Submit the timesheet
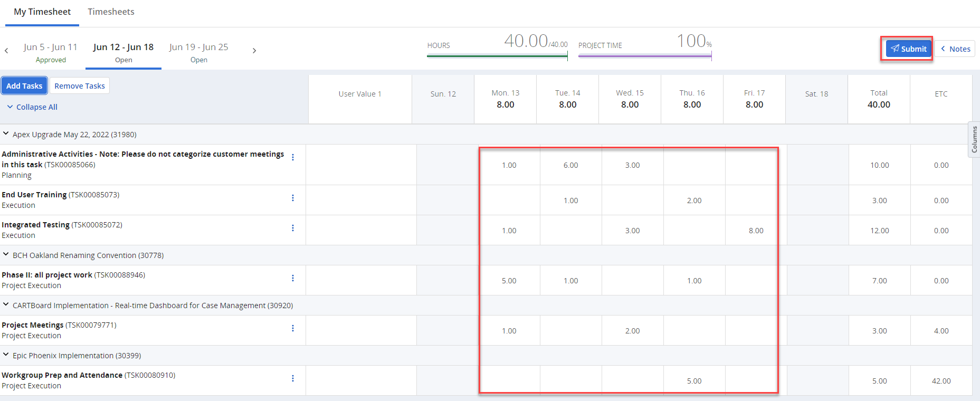 (x=908, y=49)
